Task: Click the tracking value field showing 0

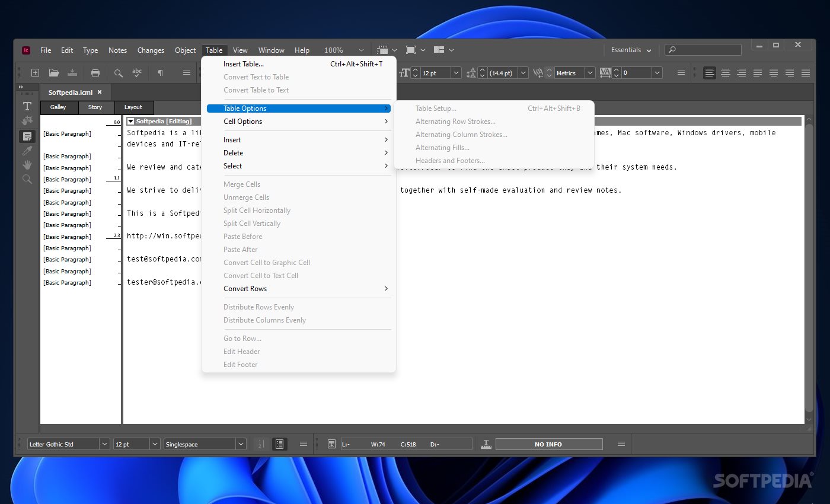Action: coord(636,73)
